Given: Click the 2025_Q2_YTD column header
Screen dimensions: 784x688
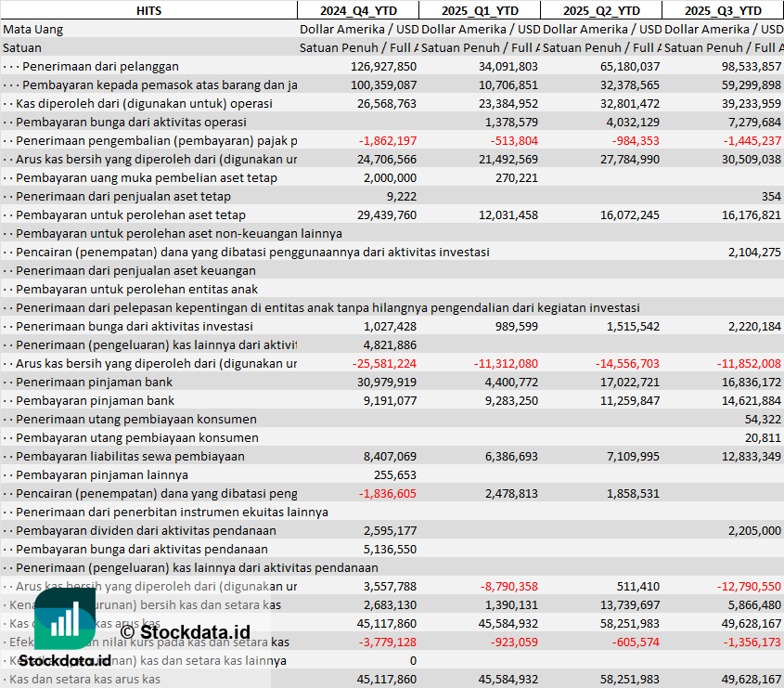Looking at the screenshot, I should click(600, 10).
